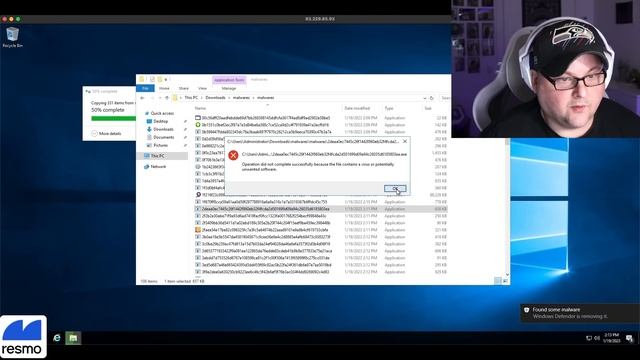This screenshot has width=640, height=360.
Task: Open the taskbar clock showing 2:13 PM
Action: [611, 338]
